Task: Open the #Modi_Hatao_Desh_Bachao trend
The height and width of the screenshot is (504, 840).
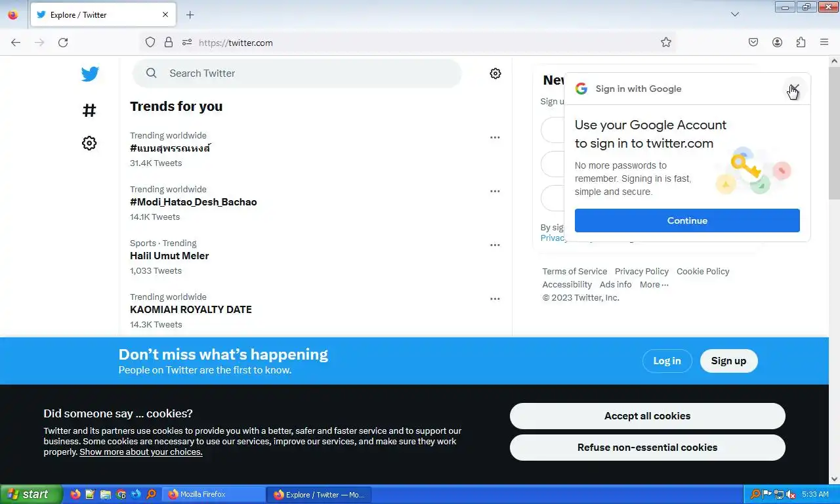Action: (x=194, y=202)
